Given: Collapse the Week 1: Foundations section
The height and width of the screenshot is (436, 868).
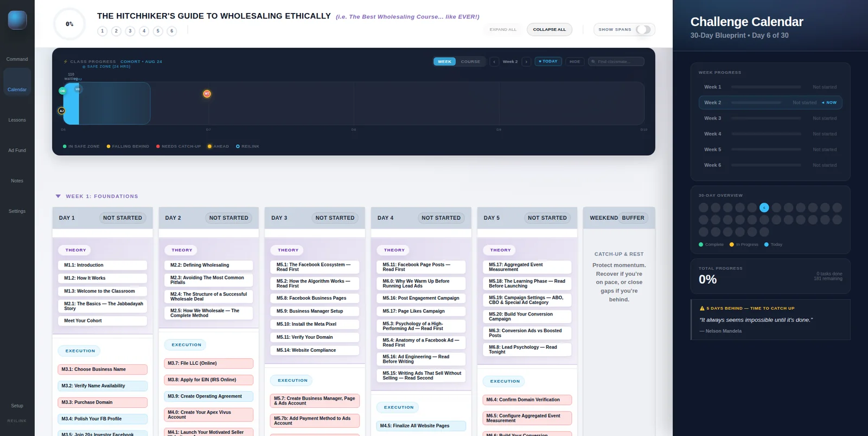Looking at the screenshot, I should click(58, 197).
